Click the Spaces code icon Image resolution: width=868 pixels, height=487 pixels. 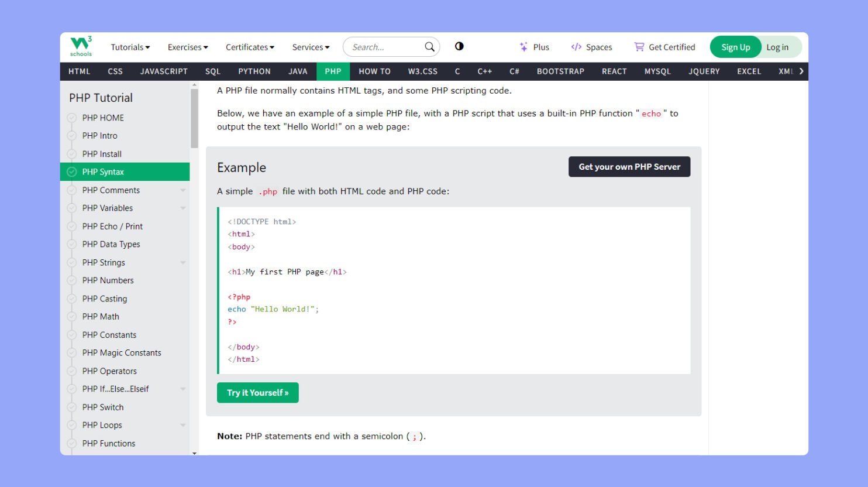coord(576,46)
